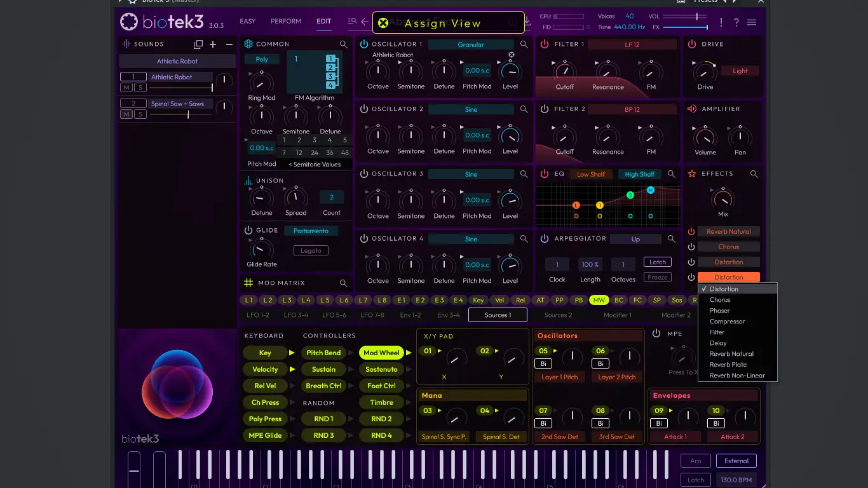This screenshot has width=868, height=488.
Task: Open the Reverb Natural effect slot dropdown
Action: [x=729, y=232]
